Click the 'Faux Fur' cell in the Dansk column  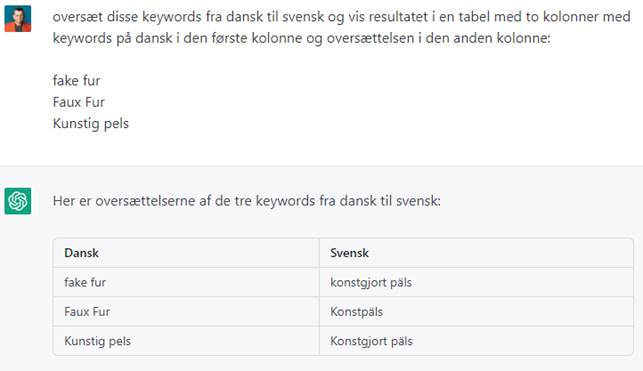coord(186,312)
